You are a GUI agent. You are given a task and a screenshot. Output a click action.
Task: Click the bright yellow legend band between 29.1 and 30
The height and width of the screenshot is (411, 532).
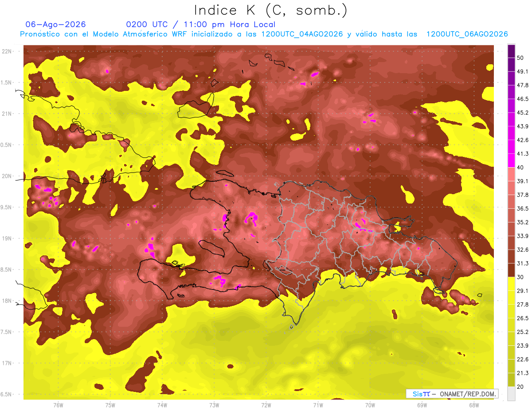coord(511,284)
